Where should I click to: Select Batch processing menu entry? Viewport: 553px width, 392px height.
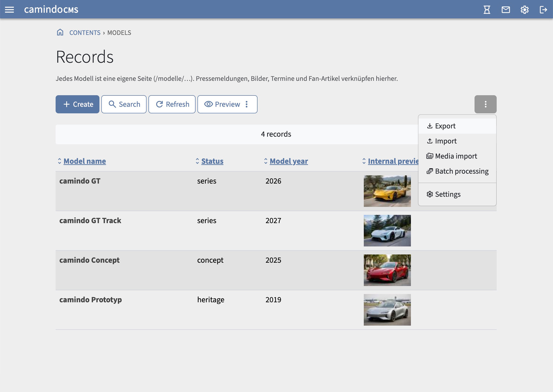pyautogui.click(x=457, y=171)
